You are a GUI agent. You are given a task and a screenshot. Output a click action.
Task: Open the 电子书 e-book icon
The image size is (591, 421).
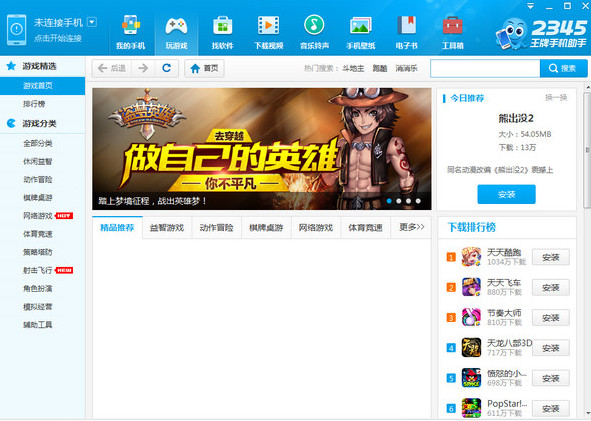point(406,25)
